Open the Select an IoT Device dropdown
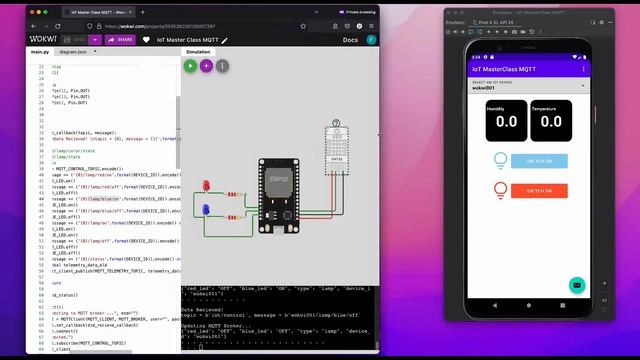The width and height of the screenshot is (640, 360). (529, 85)
